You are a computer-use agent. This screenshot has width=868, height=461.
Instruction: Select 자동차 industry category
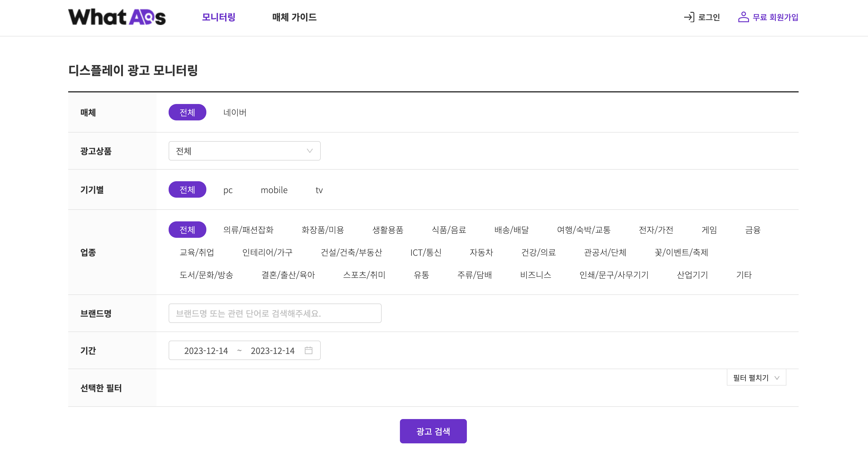click(481, 252)
